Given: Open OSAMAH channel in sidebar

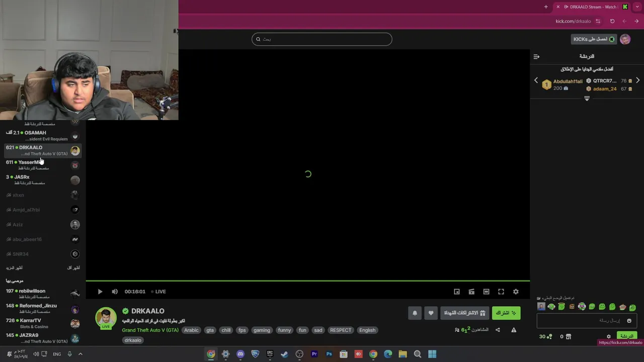Looking at the screenshot, I should pyautogui.click(x=43, y=136).
